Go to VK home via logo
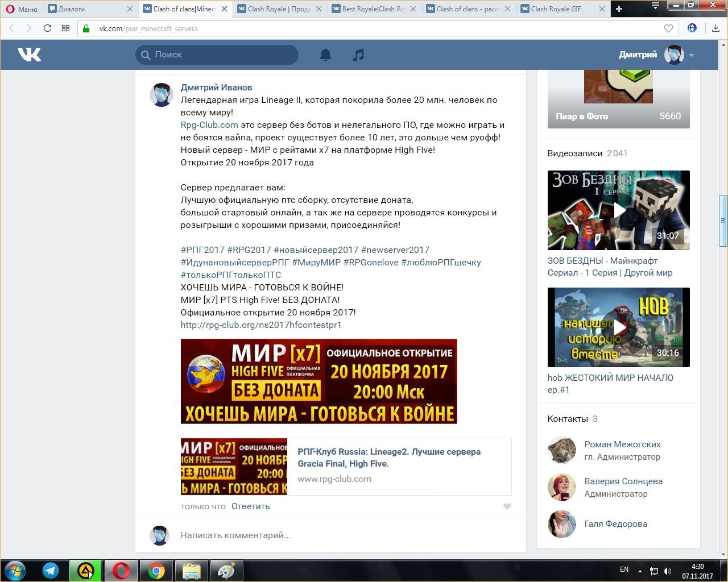This screenshot has width=728, height=582. [x=29, y=55]
